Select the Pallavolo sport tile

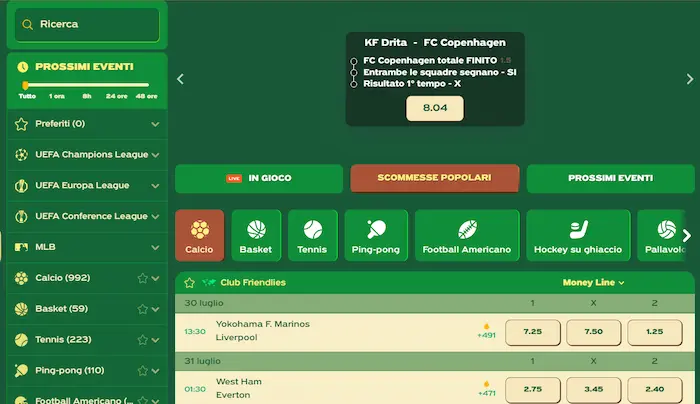point(664,235)
